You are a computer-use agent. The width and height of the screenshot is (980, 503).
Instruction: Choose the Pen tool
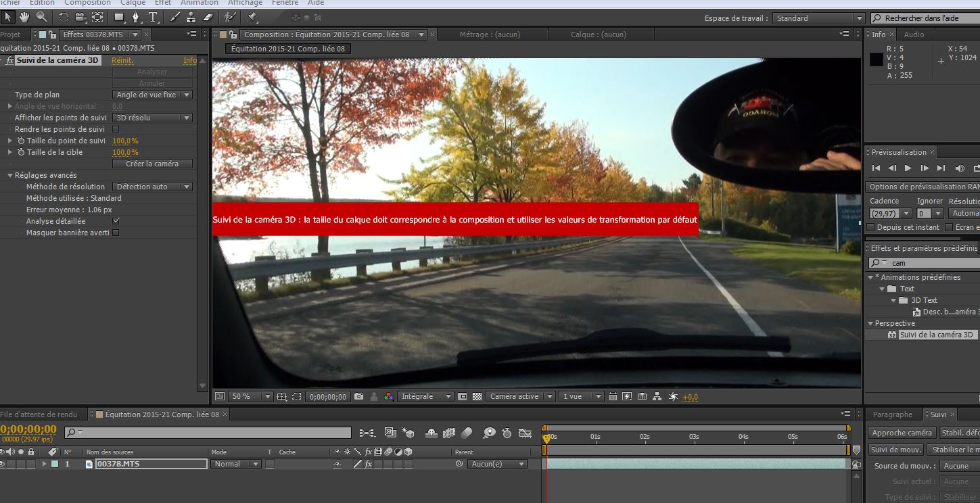click(x=136, y=17)
